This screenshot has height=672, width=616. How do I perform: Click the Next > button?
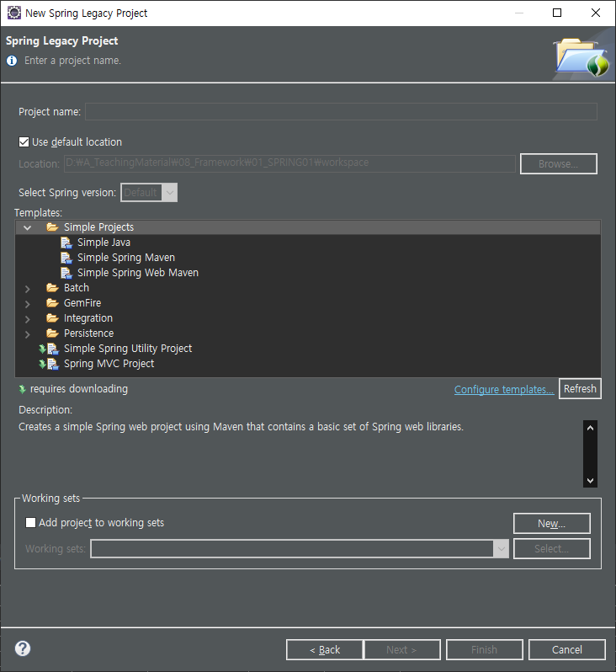pyautogui.click(x=401, y=650)
